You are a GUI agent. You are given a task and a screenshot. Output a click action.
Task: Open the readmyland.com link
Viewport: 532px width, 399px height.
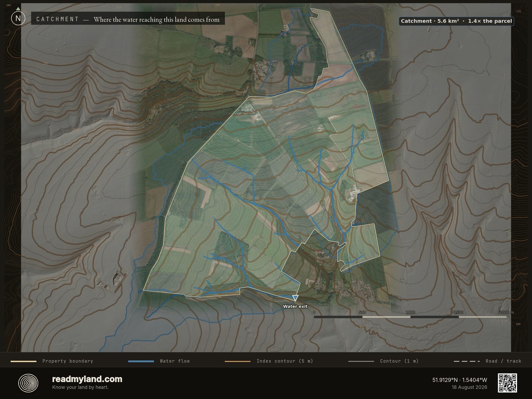click(87, 379)
